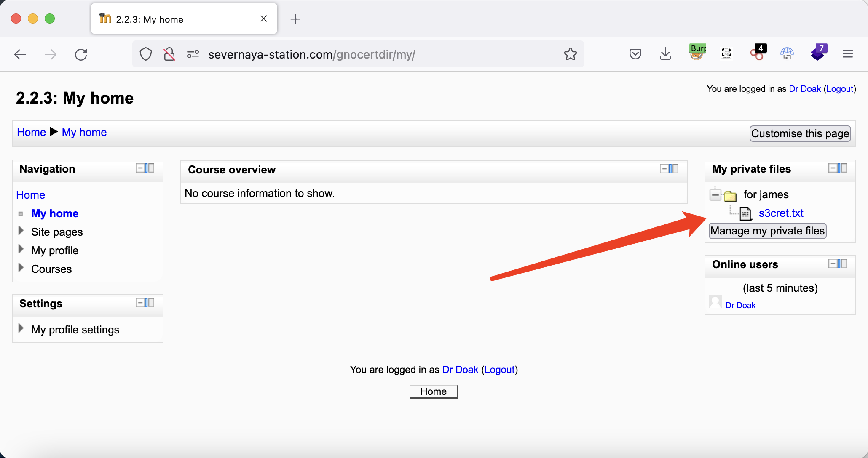Click the Save to Pocket icon

coord(635,54)
